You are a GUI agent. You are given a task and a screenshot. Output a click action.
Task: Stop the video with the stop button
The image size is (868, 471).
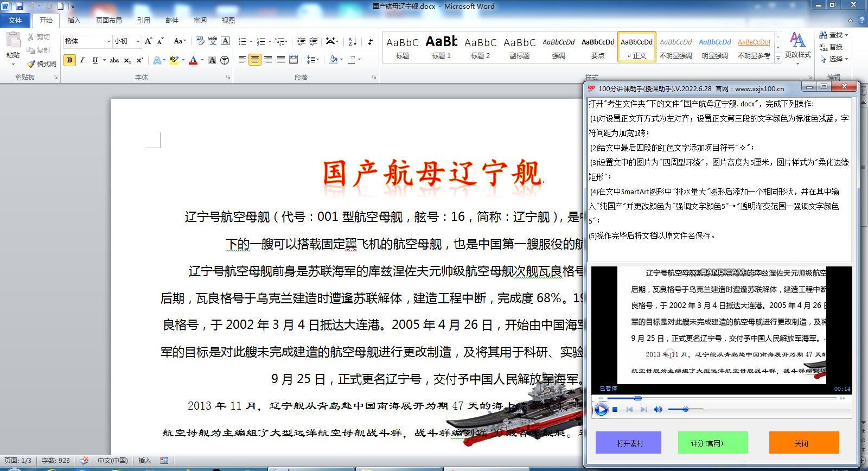(615, 410)
